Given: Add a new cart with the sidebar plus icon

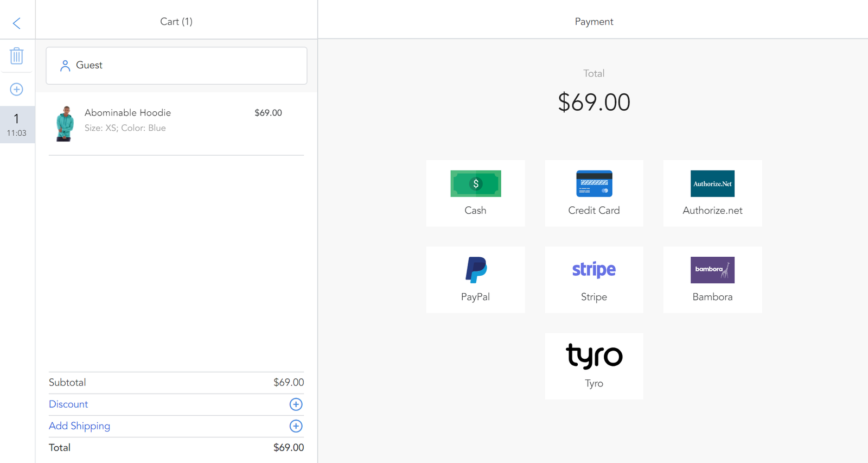Looking at the screenshot, I should 17,90.
